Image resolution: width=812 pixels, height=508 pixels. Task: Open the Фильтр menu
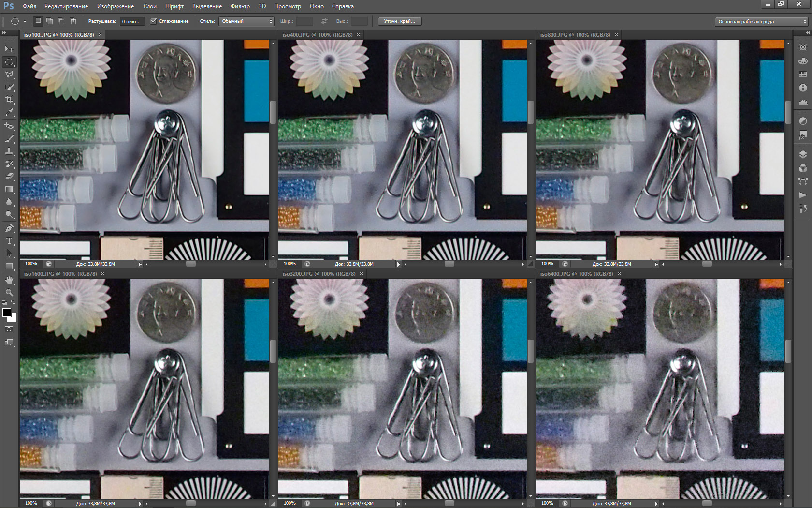point(240,6)
